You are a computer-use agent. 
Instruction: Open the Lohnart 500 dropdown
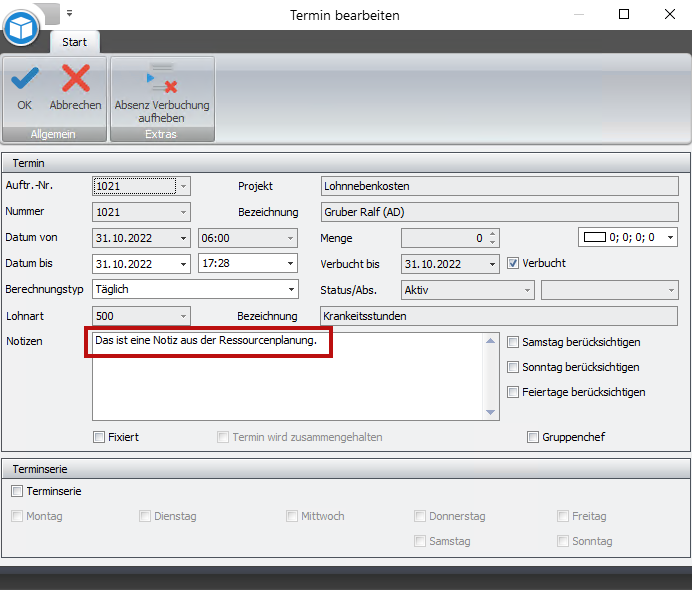point(184,316)
